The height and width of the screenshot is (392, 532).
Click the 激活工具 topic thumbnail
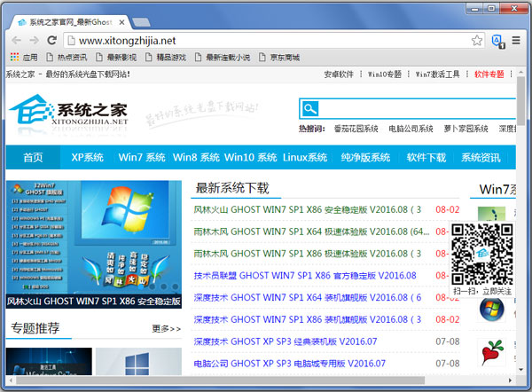(x=49, y=362)
